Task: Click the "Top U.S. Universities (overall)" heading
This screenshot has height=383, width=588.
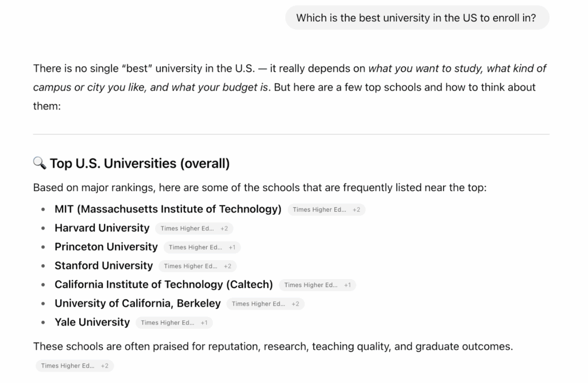Action: [140, 164]
